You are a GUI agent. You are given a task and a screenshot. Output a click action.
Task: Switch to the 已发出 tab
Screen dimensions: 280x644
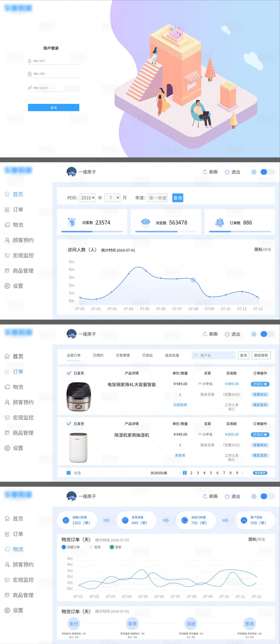[x=147, y=355]
